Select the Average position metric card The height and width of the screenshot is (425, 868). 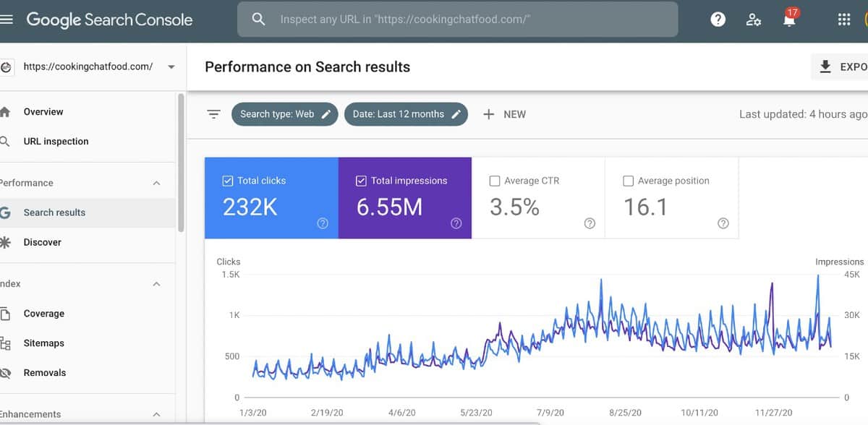tap(672, 198)
